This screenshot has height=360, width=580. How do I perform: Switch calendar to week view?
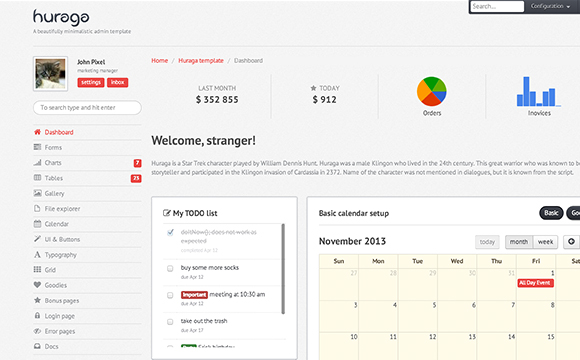click(x=545, y=242)
